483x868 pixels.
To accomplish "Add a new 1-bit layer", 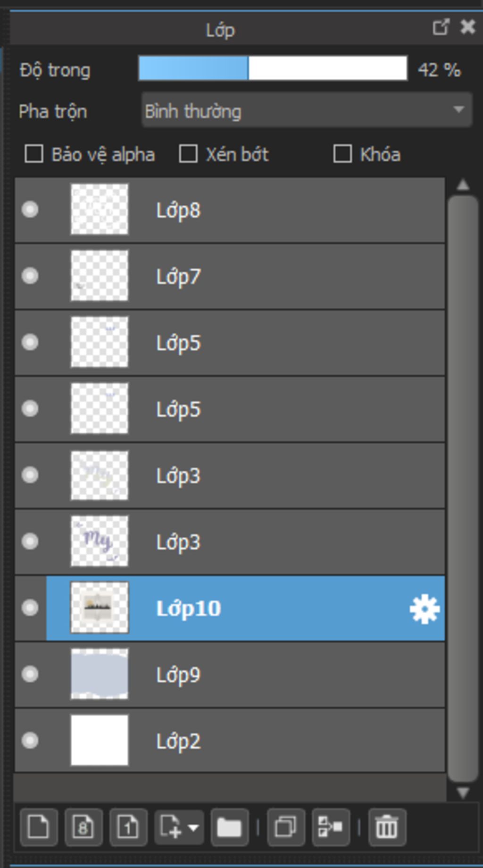I will click(x=128, y=827).
